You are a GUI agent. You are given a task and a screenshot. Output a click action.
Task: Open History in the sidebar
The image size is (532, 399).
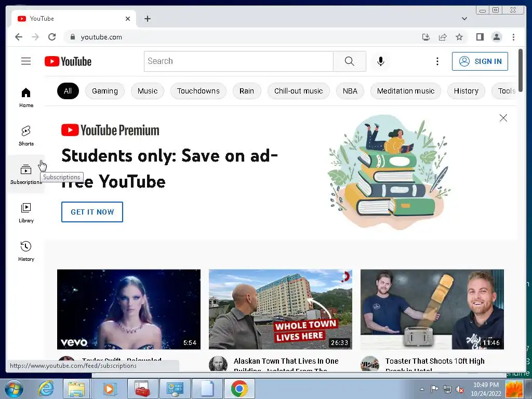point(26,251)
